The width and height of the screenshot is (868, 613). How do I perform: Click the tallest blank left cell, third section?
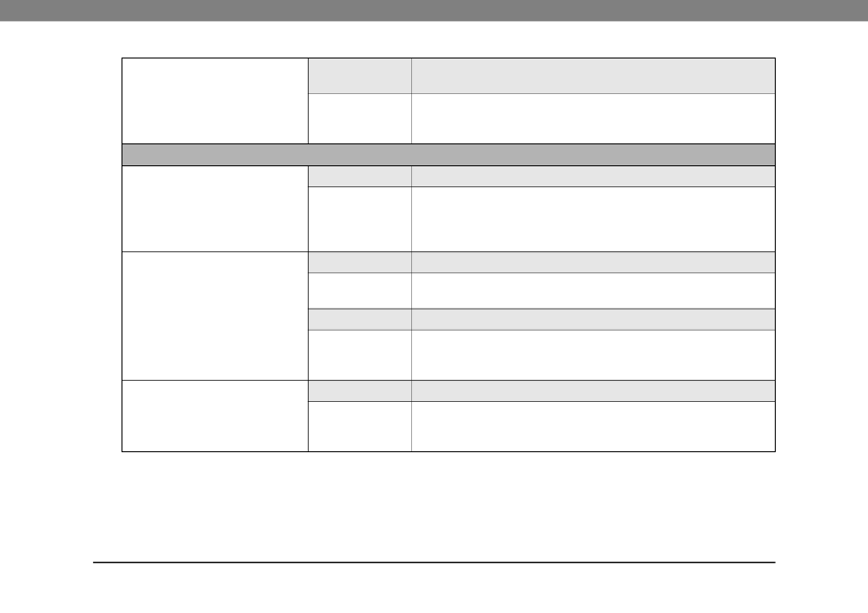click(x=216, y=315)
